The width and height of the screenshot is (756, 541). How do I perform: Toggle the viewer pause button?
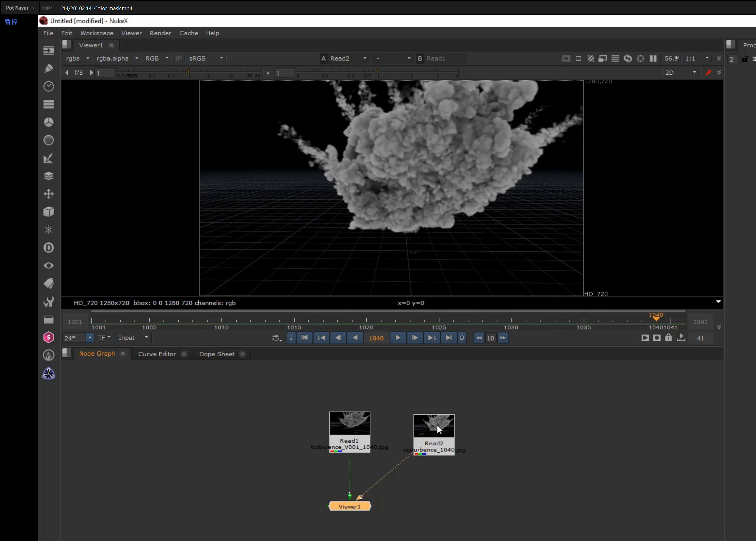[653, 59]
